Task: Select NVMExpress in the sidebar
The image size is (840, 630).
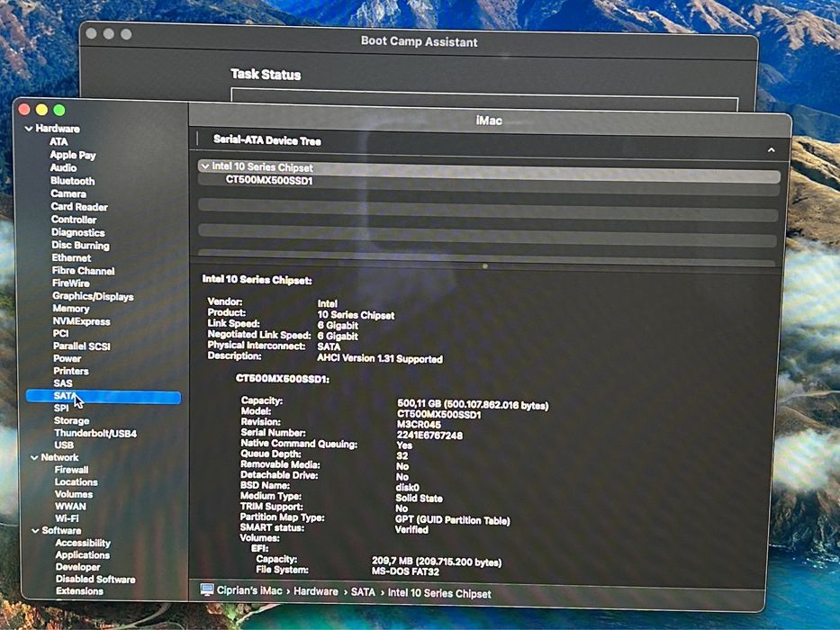Action: [x=81, y=321]
